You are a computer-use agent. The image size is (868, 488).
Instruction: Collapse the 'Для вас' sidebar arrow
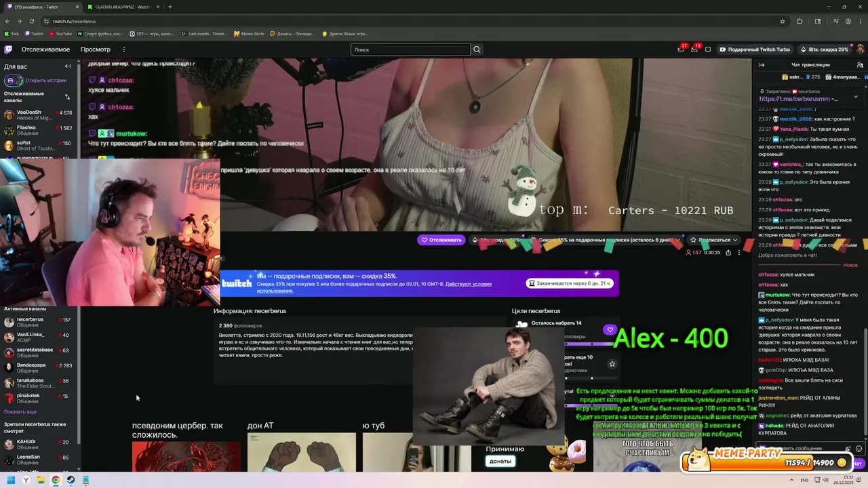(68, 66)
